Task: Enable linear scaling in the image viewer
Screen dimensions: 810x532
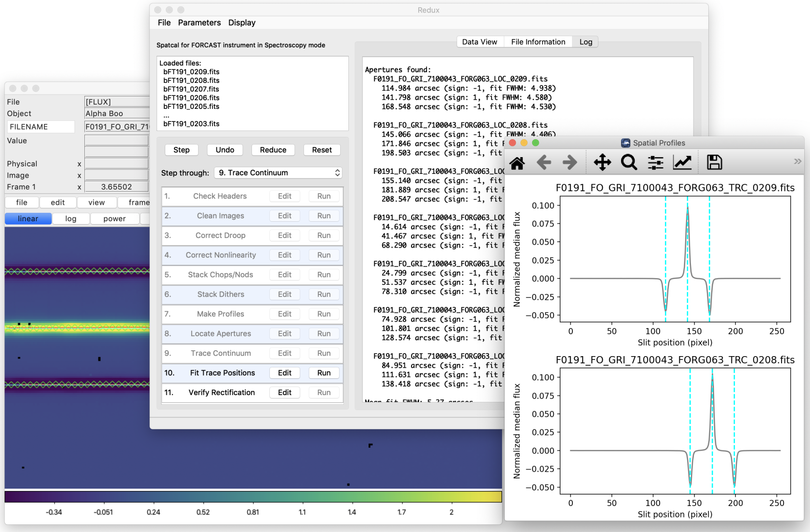Action: pos(27,218)
